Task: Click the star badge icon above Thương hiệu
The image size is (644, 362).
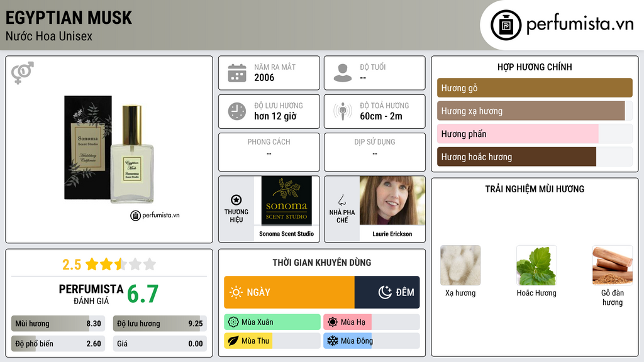Action: 236,200
